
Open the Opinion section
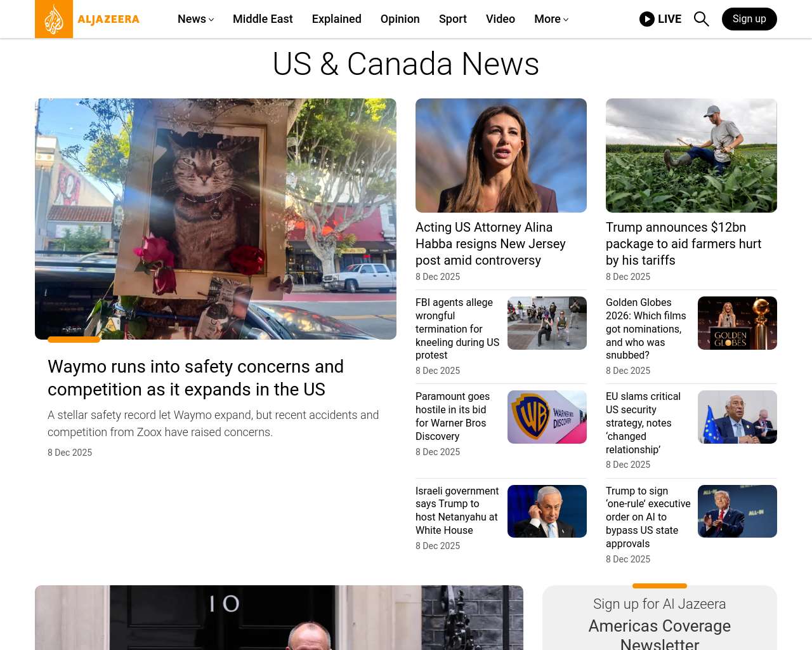point(400,19)
